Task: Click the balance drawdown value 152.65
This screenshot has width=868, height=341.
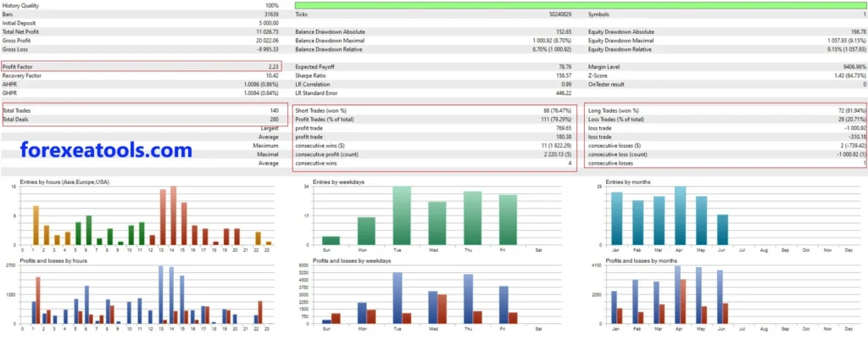Action: click(564, 32)
